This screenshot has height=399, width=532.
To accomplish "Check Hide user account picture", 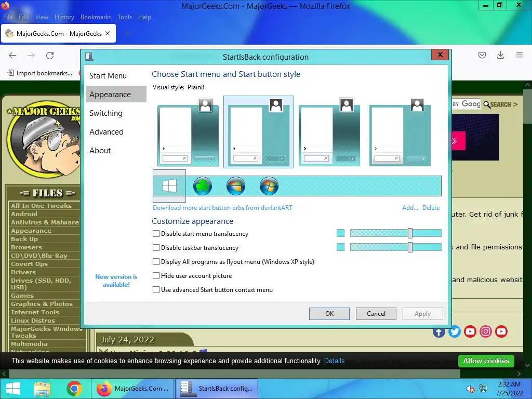I will (156, 275).
